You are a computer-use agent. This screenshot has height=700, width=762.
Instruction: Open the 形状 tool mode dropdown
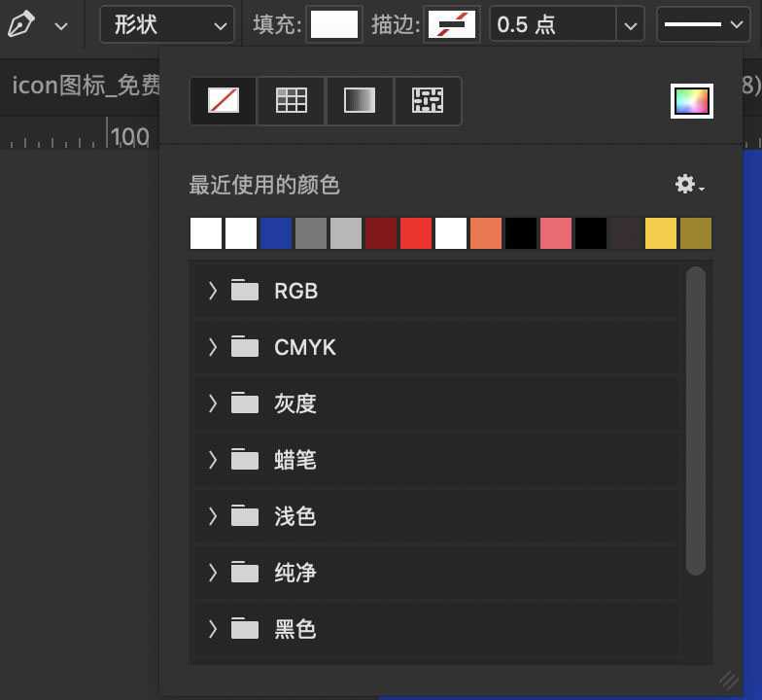click(167, 24)
